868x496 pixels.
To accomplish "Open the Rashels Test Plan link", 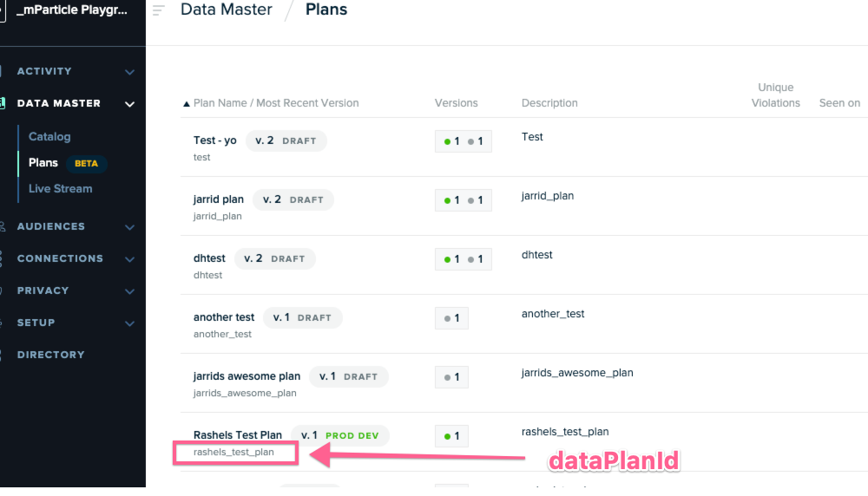I will [x=238, y=435].
